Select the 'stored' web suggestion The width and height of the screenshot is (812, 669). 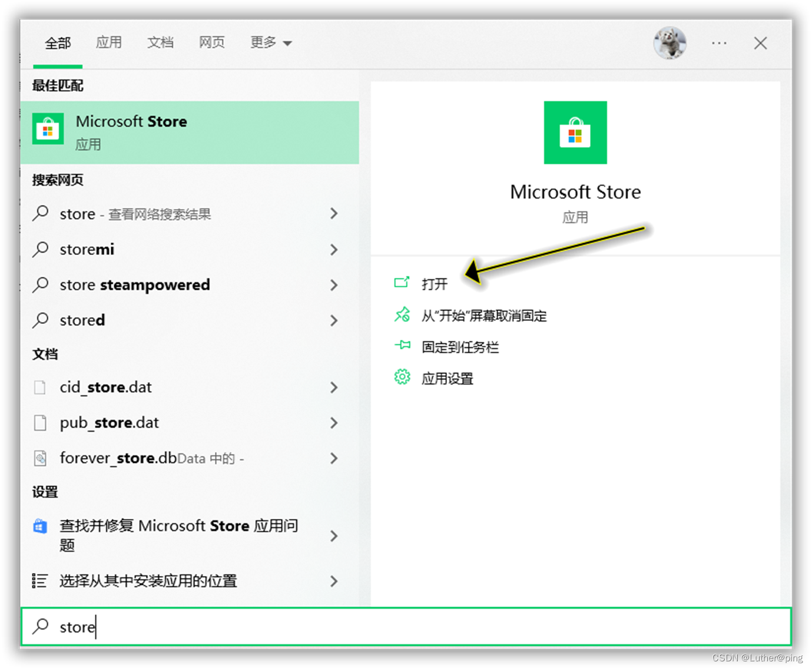(190, 320)
